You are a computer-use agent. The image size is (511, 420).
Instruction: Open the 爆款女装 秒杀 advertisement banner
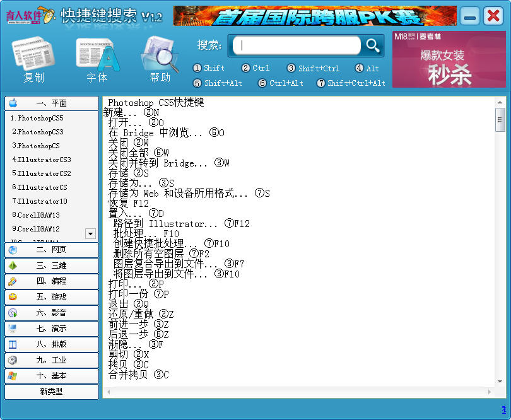click(449, 60)
